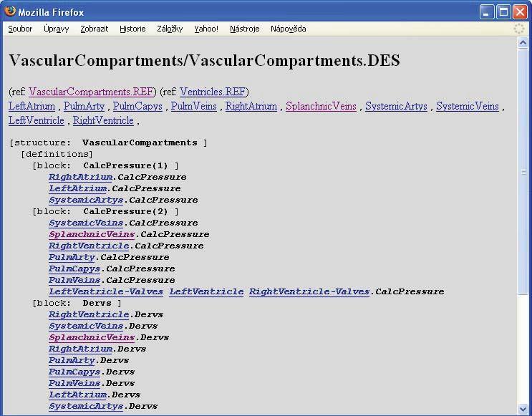
Task: Follow the PulmVeins link in header list
Action: coord(194,106)
